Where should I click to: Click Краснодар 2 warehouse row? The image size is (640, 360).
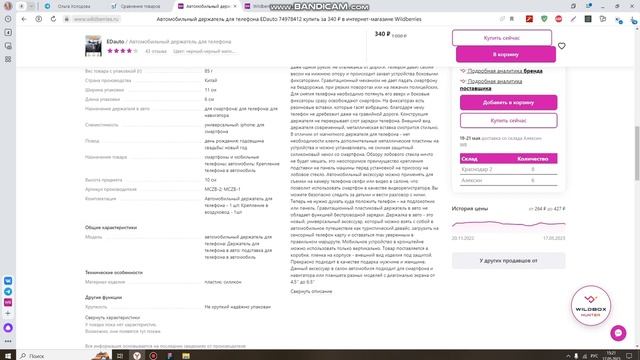pyautogui.click(x=508, y=169)
